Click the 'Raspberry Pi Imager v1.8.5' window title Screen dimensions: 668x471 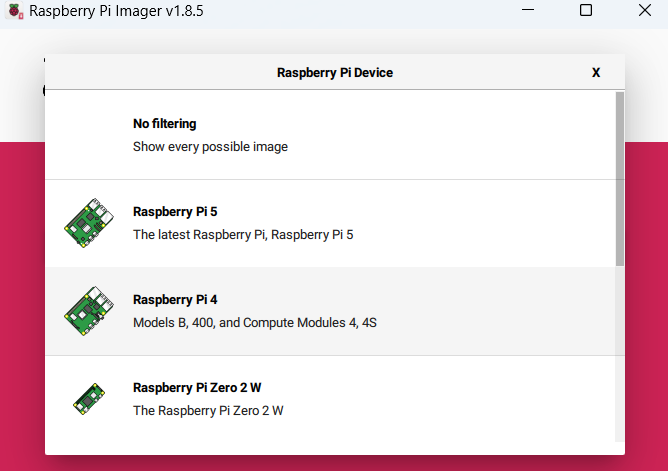(x=116, y=11)
